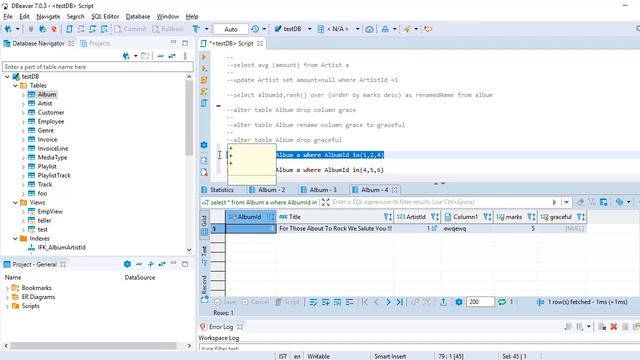
Task: Click the table name filter field
Action: (x=98, y=67)
